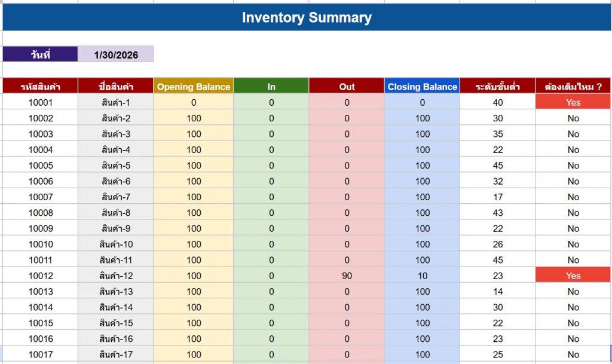Click the Inventory Summary title banner
Screen dimensions: 612x364
pyautogui.click(x=307, y=18)
